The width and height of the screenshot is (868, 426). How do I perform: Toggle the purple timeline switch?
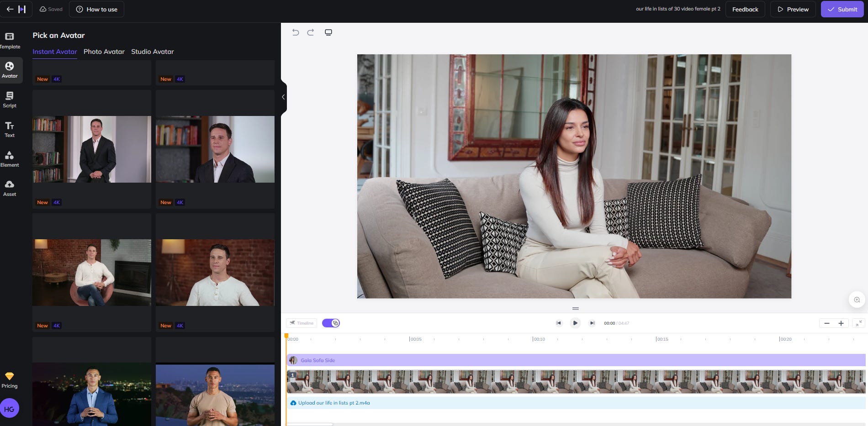click(331, 323)
